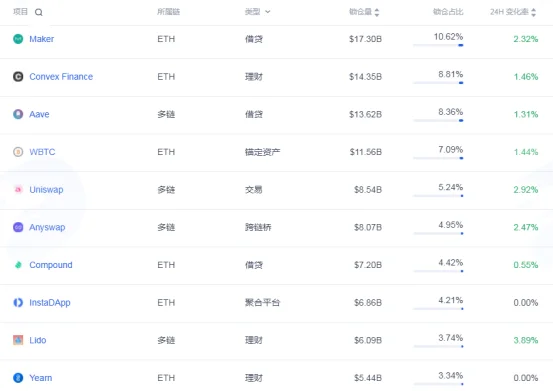This screenshot has height=391, width=553.
Task: Click the 所属链 column header
Action: (x=169, y=12)
